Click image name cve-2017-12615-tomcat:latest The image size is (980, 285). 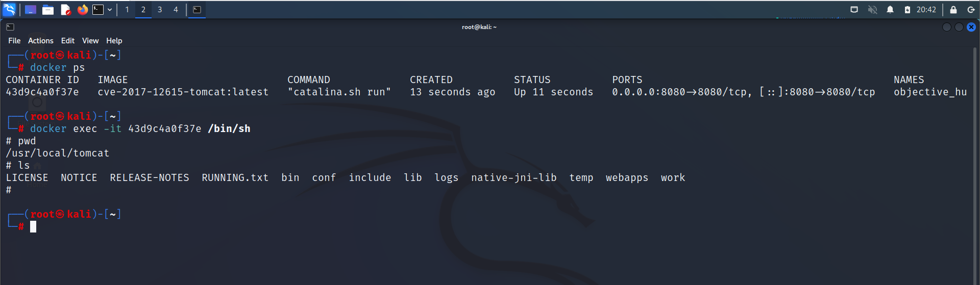click(x=183, y=92)
